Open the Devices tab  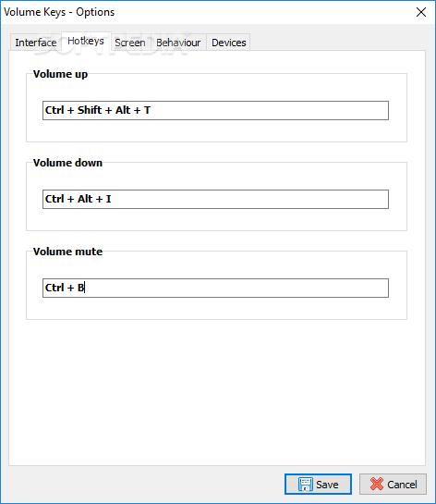pos(228,43)
